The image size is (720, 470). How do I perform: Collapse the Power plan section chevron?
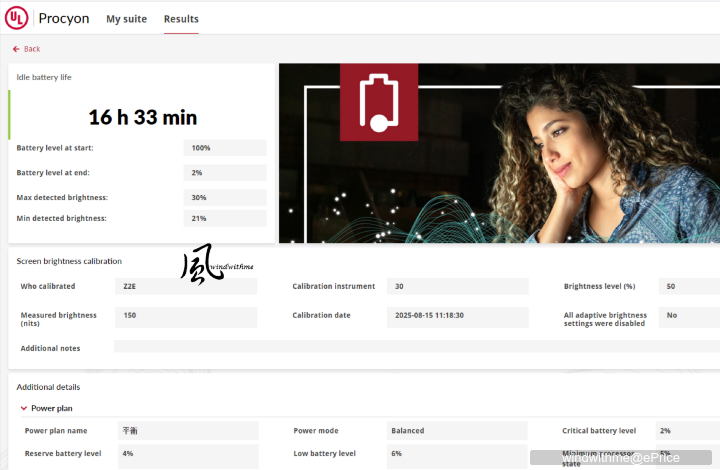(23, 408)
